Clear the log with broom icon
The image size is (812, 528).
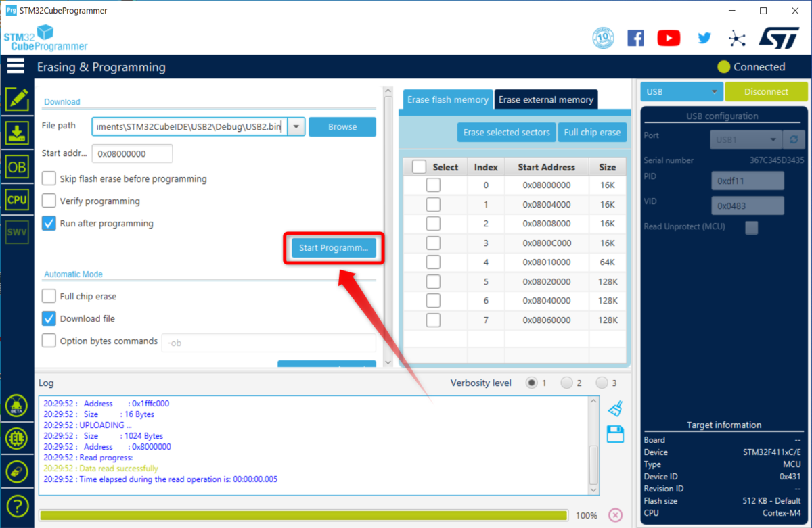pyautogui.click(x=615, y=408)
